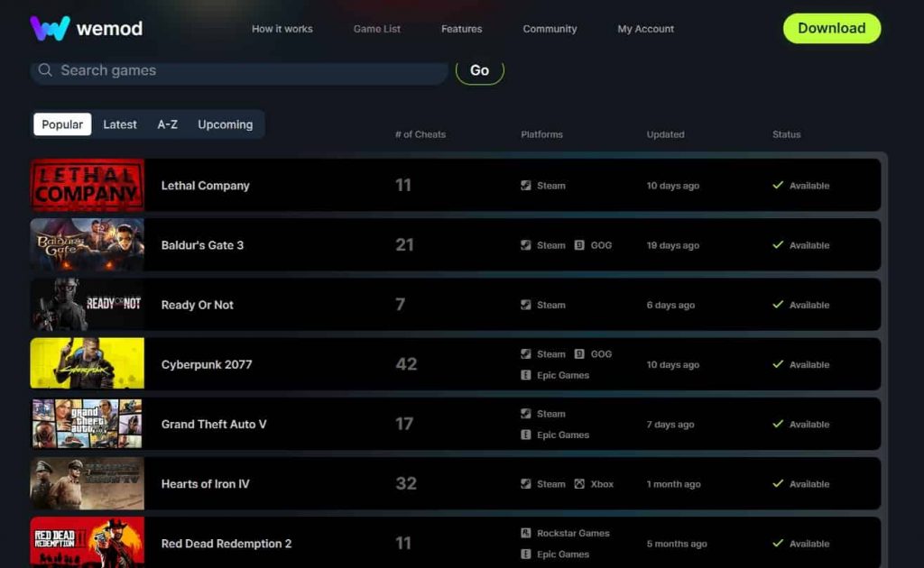Screen dimensions: 924x568
Task: Click the search magnifier icon
Action: [45, 70]
